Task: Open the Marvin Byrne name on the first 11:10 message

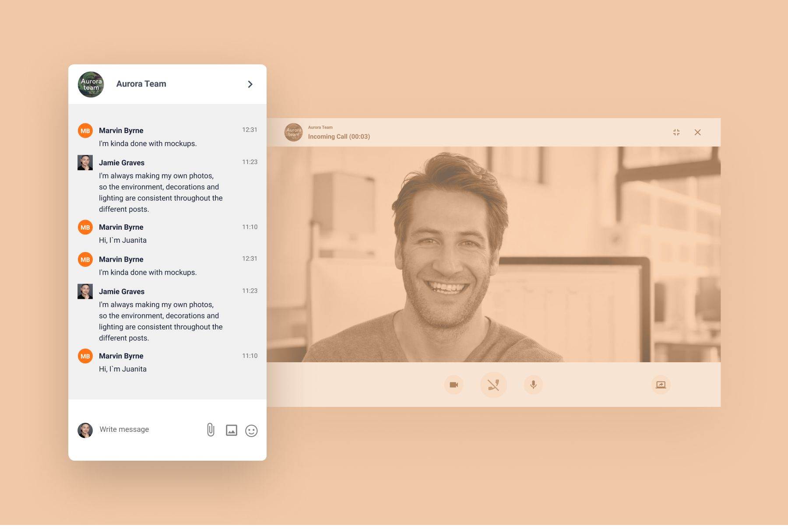Action: coord(121,227)
